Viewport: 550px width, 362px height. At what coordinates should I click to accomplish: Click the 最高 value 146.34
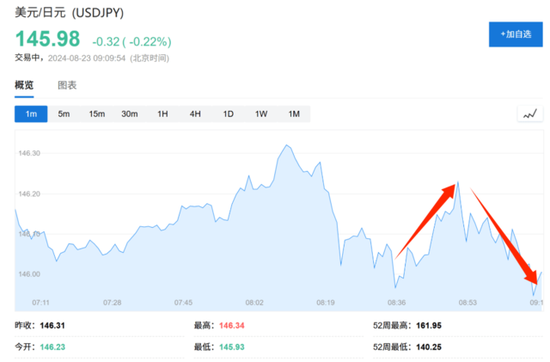point(232,326)
